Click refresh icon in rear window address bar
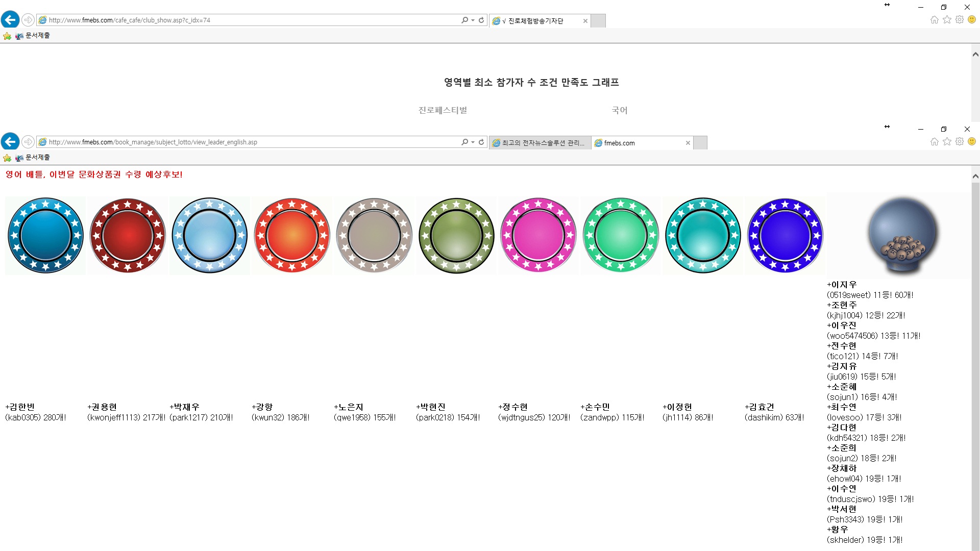Image resolution: width=980 pixels, height=551 pixels. click(x=481, y=20)
